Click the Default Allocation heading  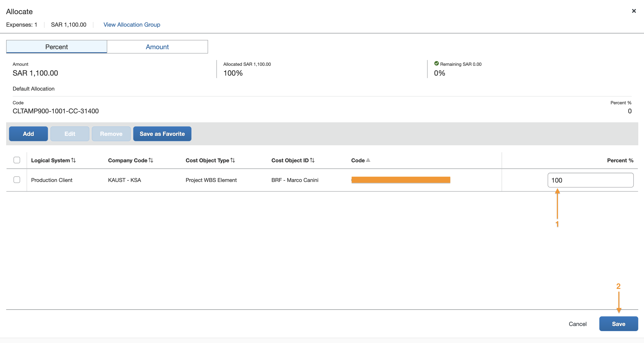pos(33,89)
